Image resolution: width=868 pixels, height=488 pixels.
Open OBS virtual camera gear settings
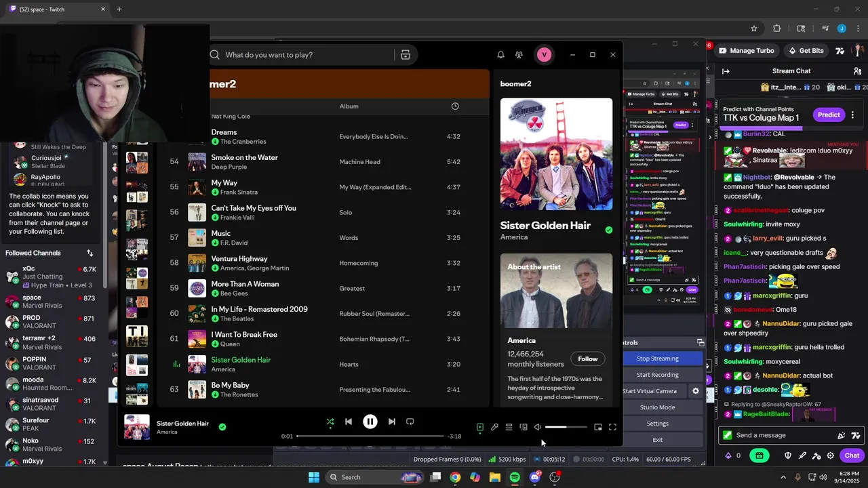pyautogui.click(x=695, y=391)
